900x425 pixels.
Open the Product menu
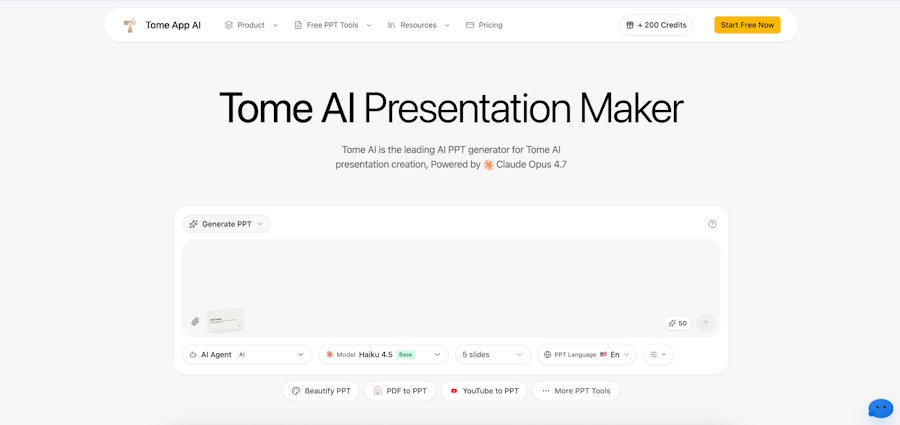[x=251, y=25]
